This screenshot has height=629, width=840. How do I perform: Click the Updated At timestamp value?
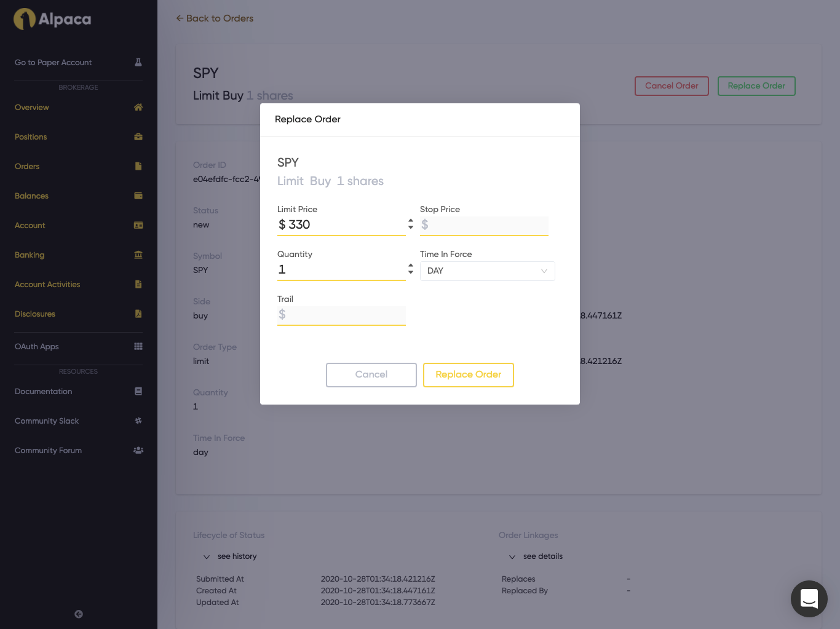click(x=378, y=603)
